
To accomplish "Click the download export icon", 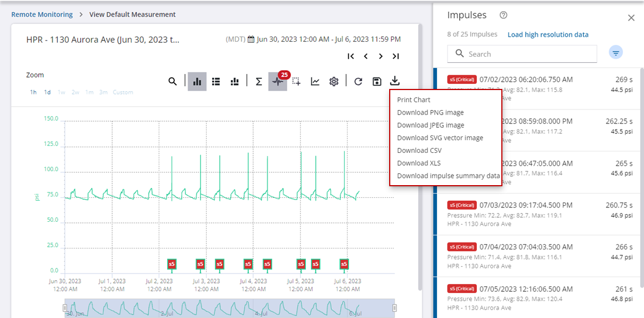I will point(395,81).
